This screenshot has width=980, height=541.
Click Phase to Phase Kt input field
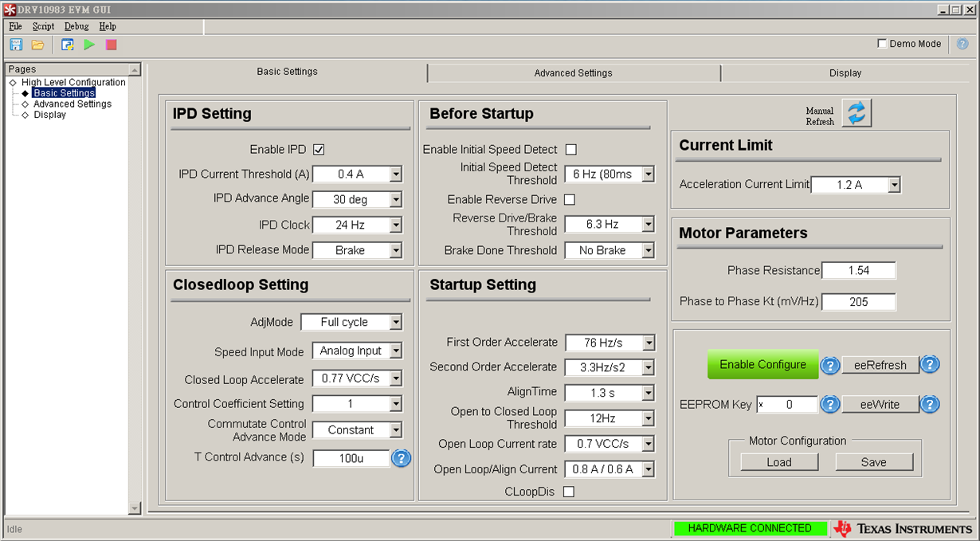[859, 302]
